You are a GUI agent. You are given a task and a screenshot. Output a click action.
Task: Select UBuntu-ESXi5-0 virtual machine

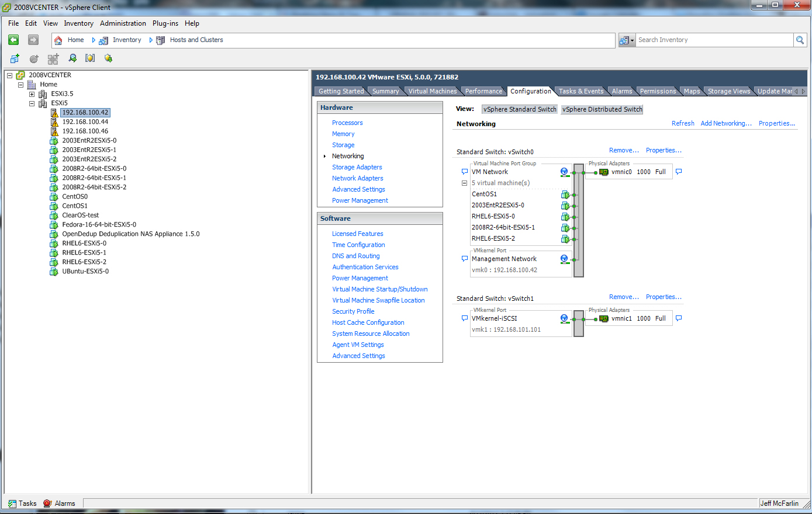pos(85,272)
